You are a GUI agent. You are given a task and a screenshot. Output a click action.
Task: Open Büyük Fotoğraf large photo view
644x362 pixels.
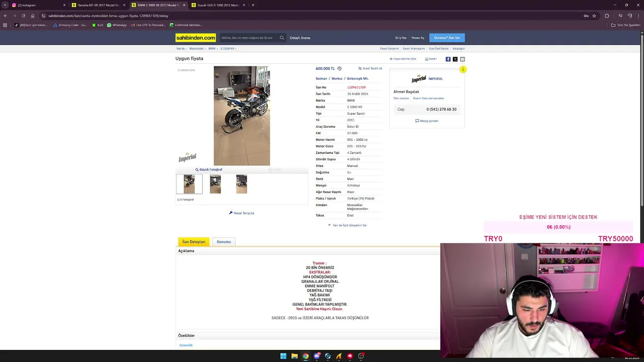209,169
